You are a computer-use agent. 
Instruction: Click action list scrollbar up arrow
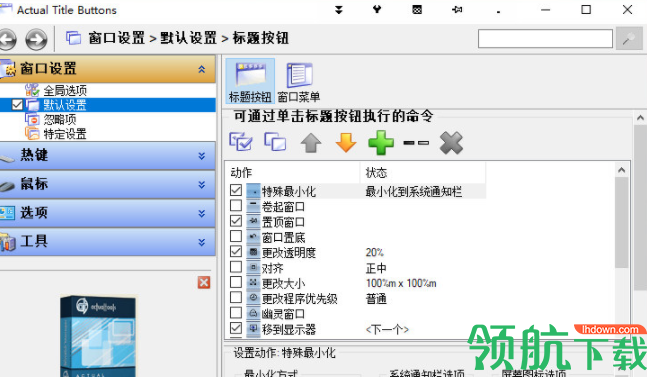coord(621,170)
